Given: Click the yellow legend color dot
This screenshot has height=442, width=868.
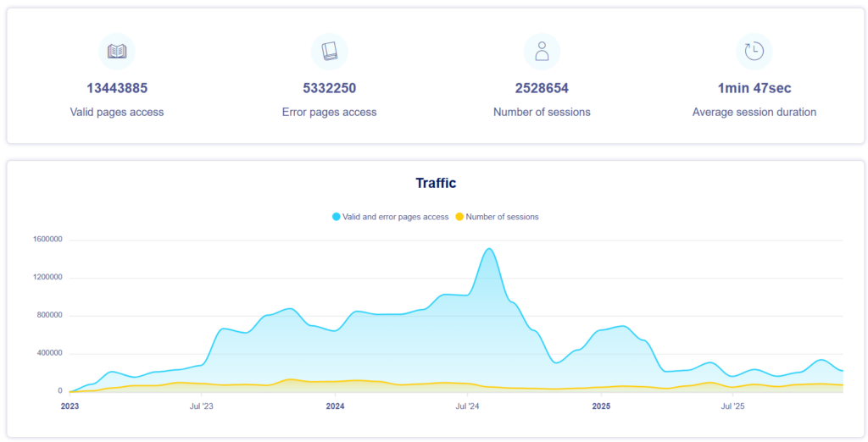Looking at the screenshot, I should tap(459, 217).
